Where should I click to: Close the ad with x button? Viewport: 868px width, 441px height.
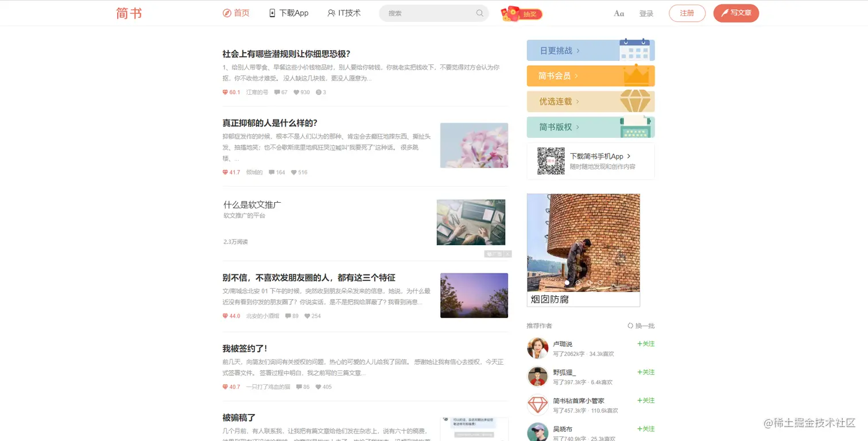pos(507,254)
